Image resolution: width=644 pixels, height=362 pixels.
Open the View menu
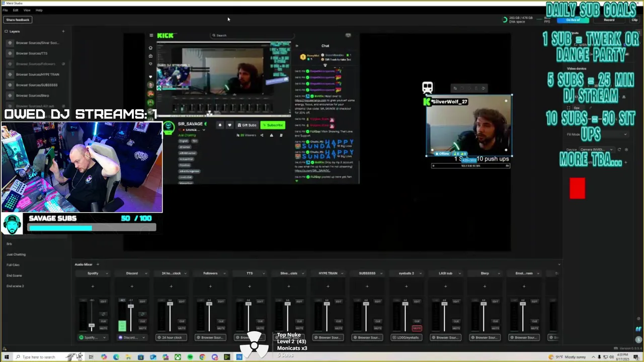(x=27, y=10)
